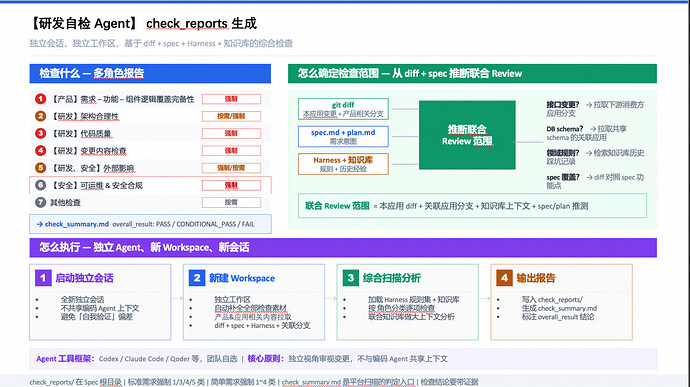Screen dimensions: 690x387
Task: Click the green step 3 number square
Action: (x=351, y=278)
